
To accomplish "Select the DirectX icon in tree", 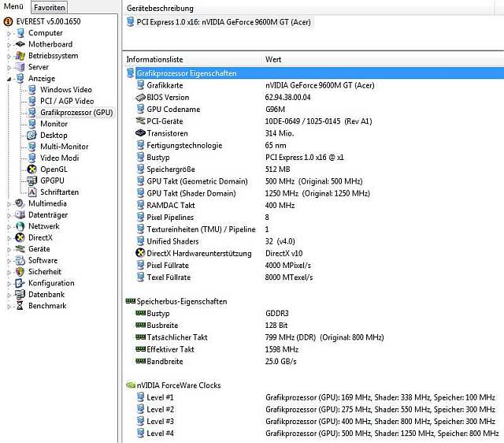I will click(20, 237).
